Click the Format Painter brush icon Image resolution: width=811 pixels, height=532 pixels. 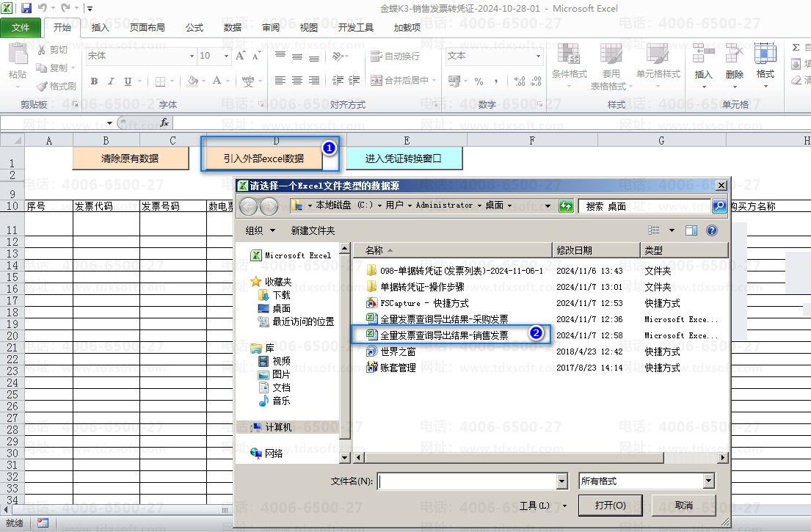click(x=41, y=87)
